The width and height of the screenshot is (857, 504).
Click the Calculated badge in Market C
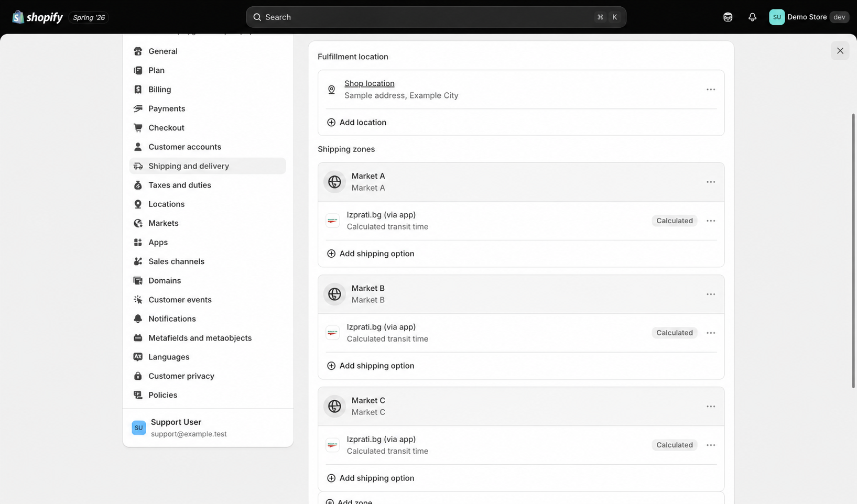(675, 445)
